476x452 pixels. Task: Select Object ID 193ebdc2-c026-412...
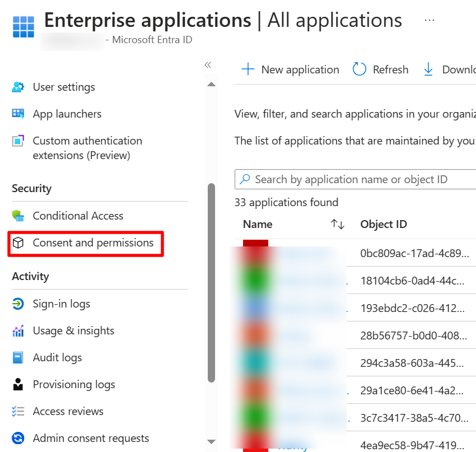[x=412, y=308]
